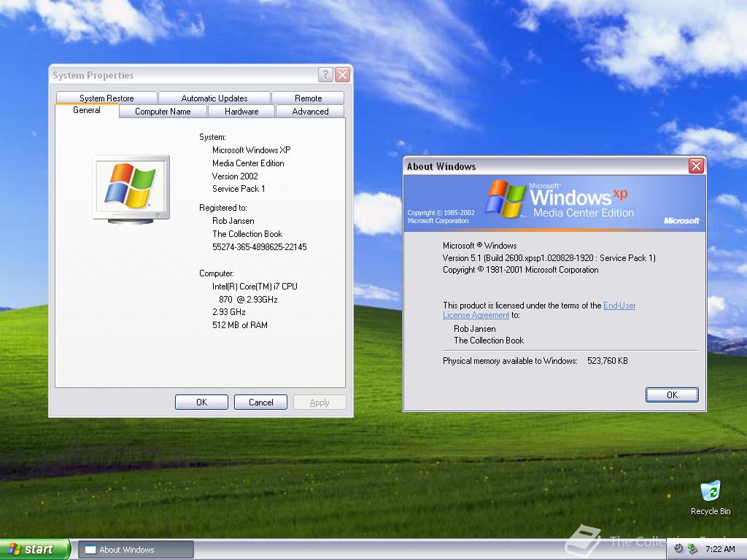Click the Microsoft logo in the About Windows banner
The width and height of the screenshot is (747, 560).
click(681, 221)
